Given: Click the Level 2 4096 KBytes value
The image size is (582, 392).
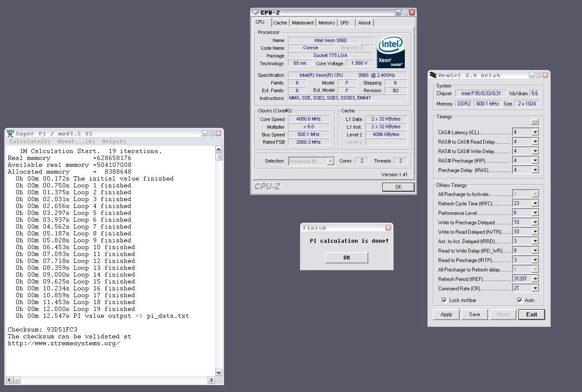Looking at the screenshot, I should (386, 134).
